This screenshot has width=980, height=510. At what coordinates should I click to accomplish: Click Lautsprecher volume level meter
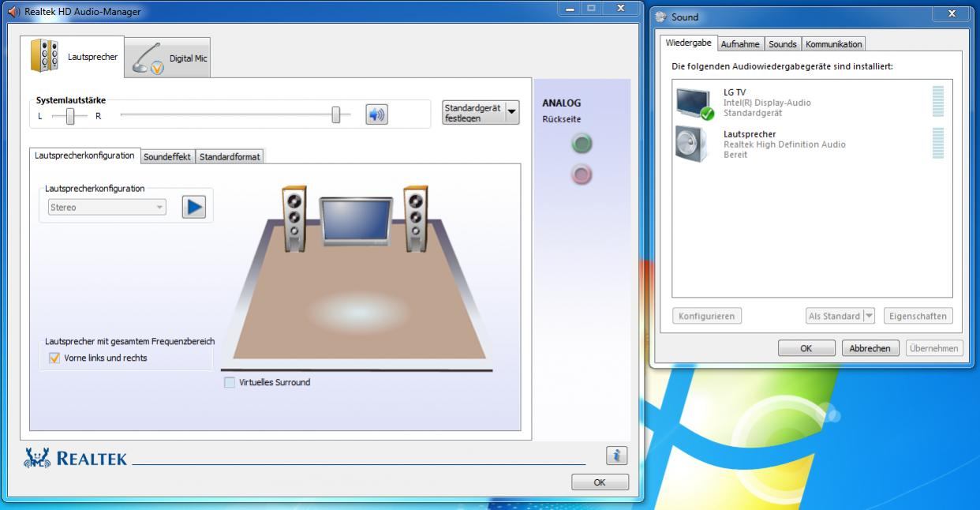pyautogui.click(x=937, y=143)
